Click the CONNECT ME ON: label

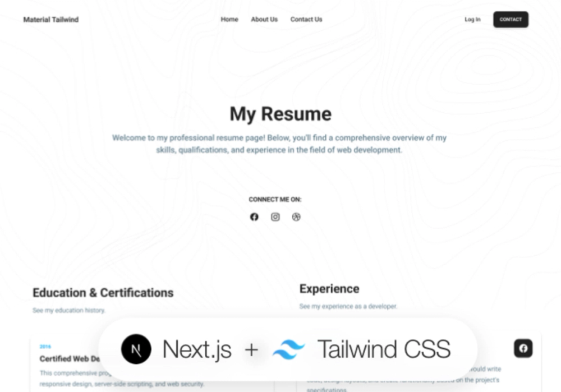pos(275,200)
